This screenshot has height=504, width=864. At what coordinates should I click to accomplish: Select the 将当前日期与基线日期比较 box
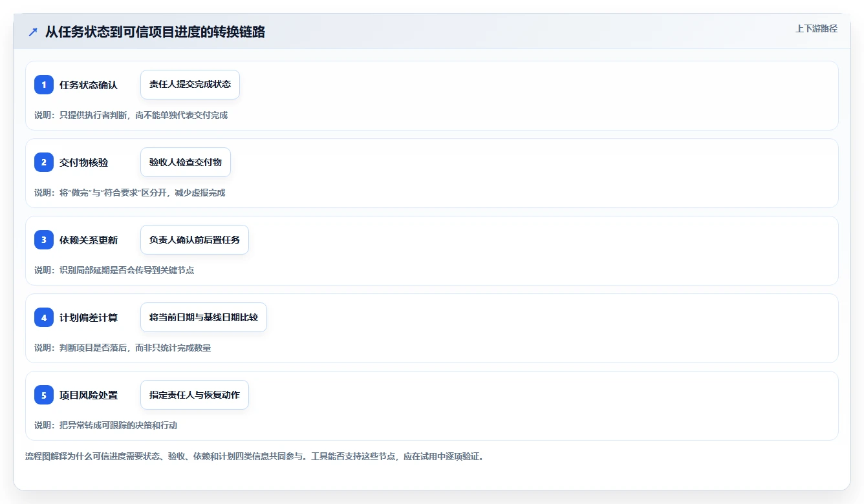pos(204,317)
